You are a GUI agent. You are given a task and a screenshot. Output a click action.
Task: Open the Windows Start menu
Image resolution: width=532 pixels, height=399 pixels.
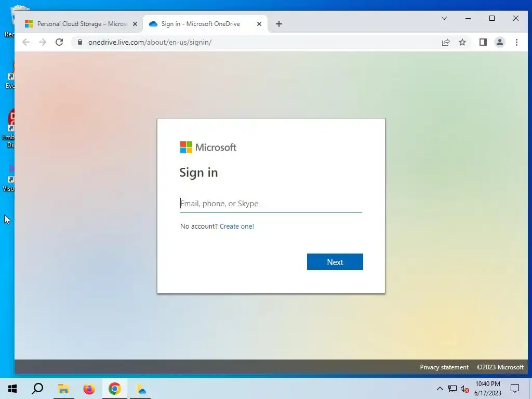[x=12, y=389]
